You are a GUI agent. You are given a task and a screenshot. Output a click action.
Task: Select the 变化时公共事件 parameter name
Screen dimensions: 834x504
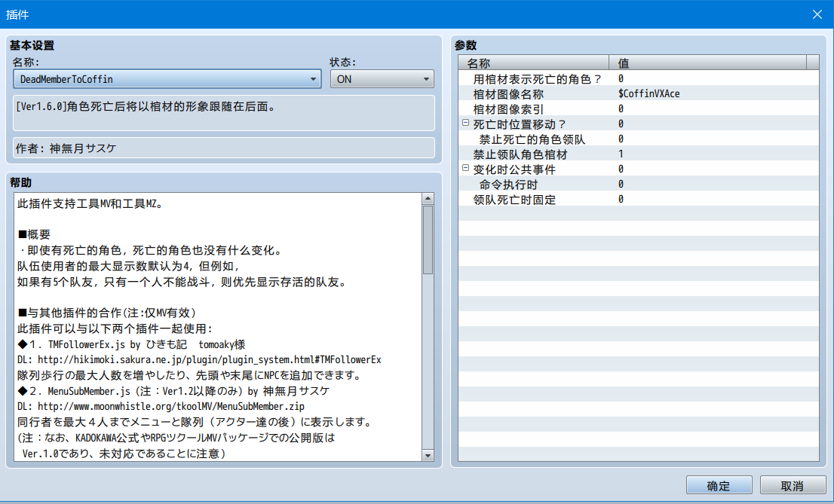tap(514, 169)
